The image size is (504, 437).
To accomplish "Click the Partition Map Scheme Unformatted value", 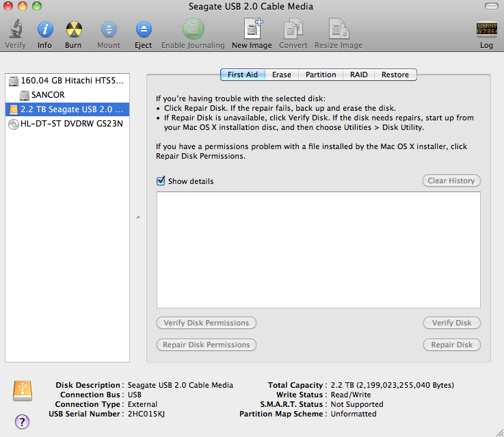I will 354,414.
